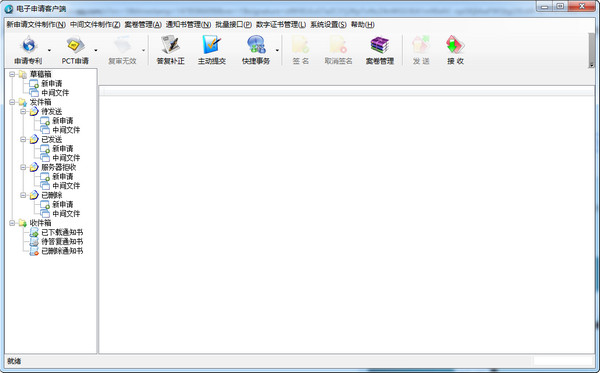
Task: Click the greyed 签名 toolbar icon
Action: tap(300, 45)
